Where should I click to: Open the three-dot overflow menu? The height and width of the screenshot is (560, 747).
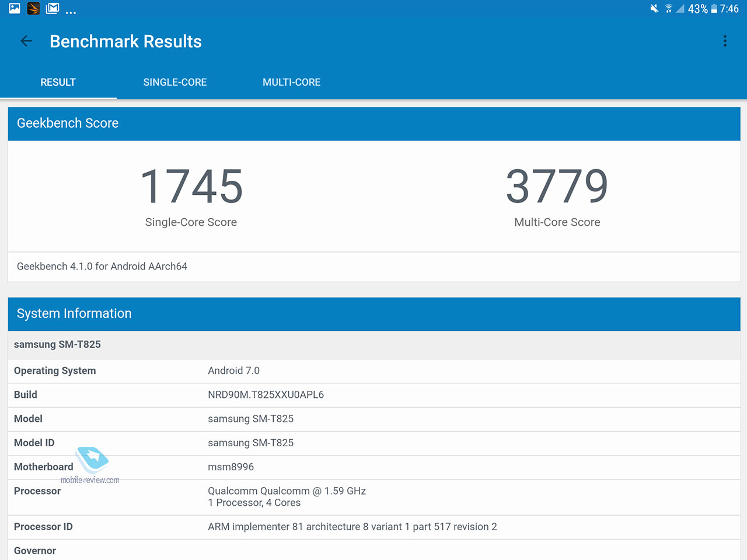[725, 41]
